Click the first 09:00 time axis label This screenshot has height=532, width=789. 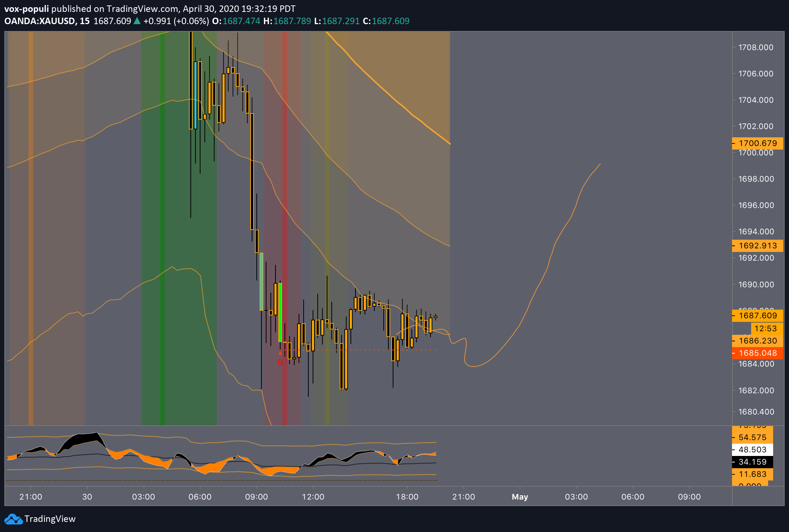256,497
